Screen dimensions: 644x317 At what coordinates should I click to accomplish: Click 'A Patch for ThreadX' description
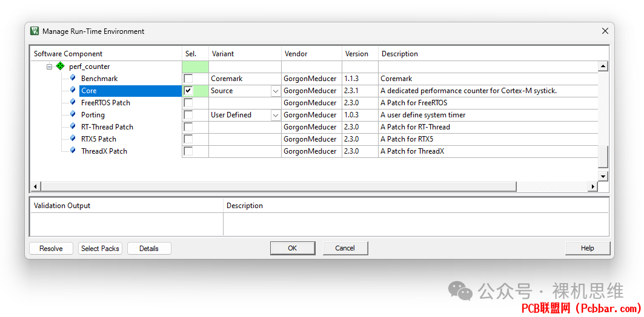412,151
